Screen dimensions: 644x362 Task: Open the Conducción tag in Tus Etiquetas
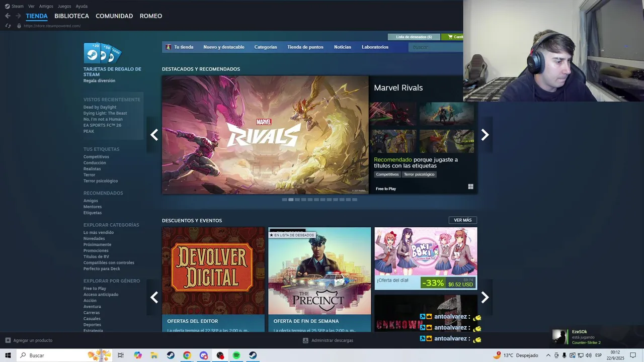coord(95,163)
